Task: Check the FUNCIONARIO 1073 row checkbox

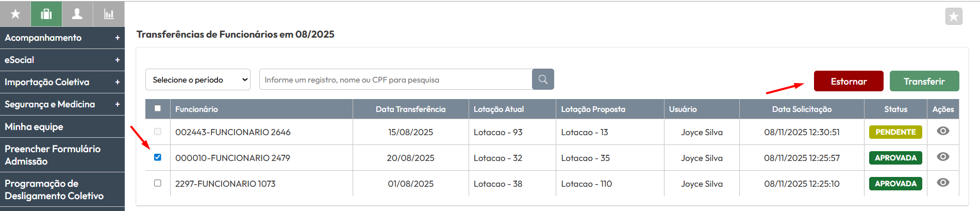Action: tap(158, 183)
